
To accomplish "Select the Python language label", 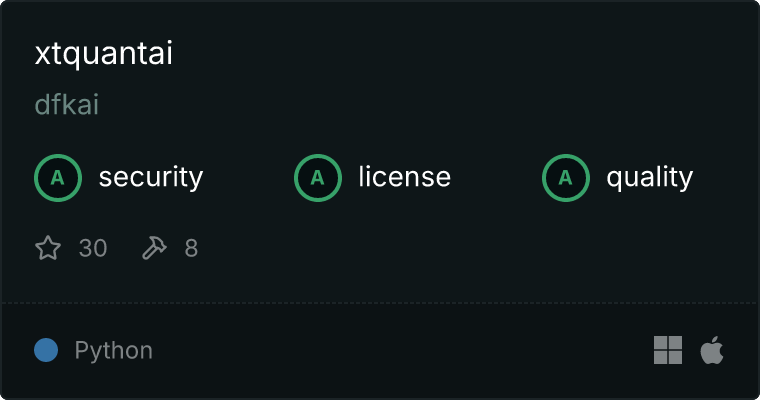I will (113, 351).
